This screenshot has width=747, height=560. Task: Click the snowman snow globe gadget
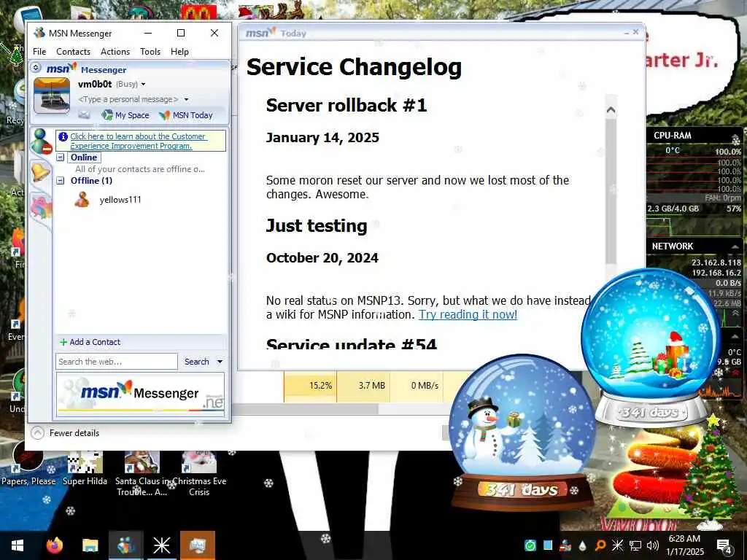(522, 431)
